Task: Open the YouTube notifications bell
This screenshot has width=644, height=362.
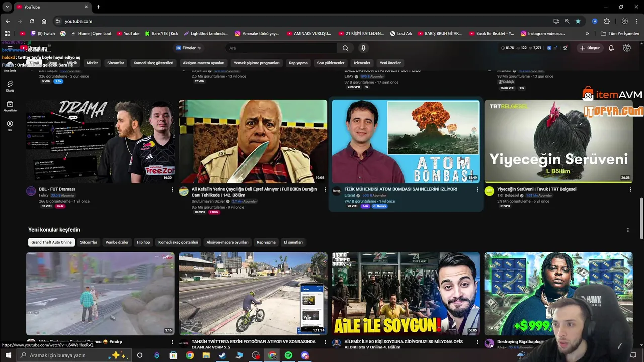Action: coord(611,48)
